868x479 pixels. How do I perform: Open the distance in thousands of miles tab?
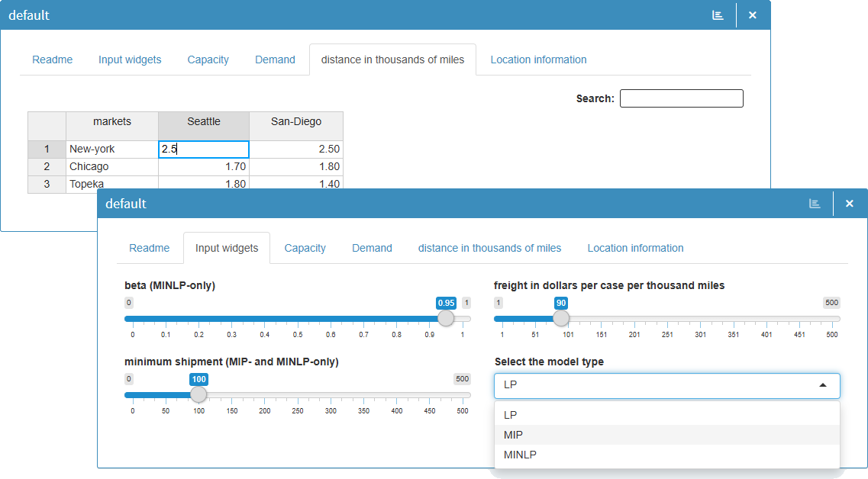(x=489, y=248)
